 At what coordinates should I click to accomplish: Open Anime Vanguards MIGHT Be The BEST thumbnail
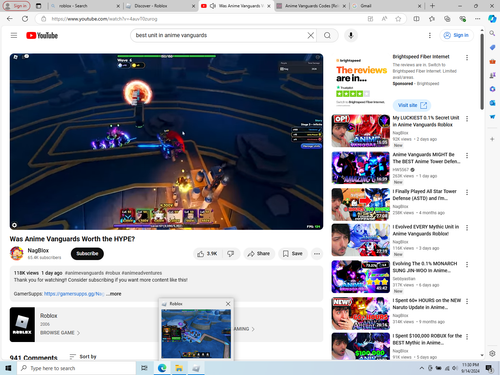(360, 167)
